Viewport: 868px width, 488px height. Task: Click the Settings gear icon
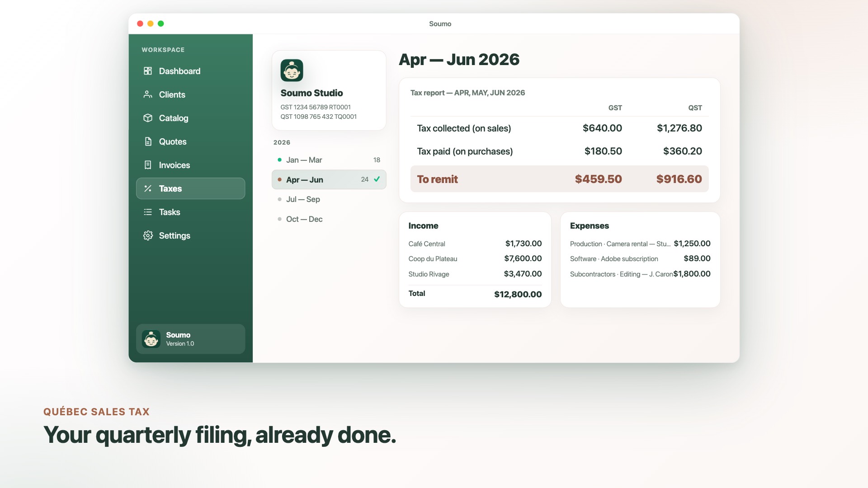(x=148, y=235)
